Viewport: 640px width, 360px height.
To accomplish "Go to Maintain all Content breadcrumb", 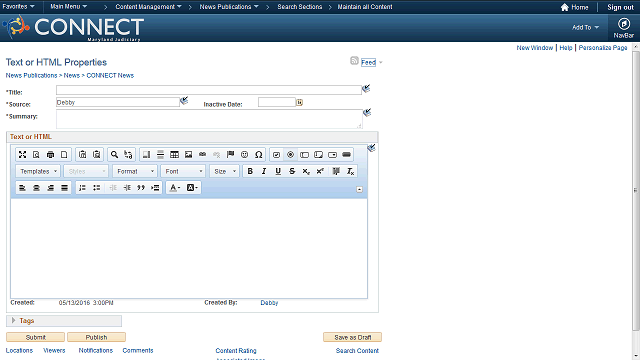I will tap(364, 7).
